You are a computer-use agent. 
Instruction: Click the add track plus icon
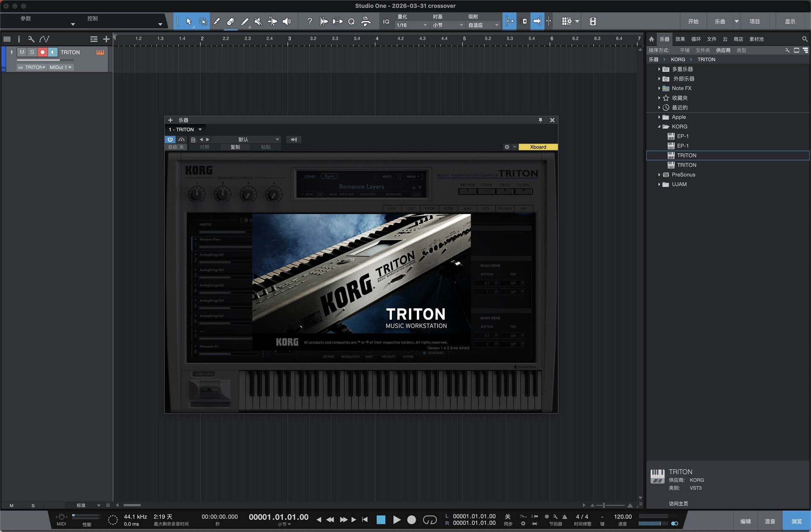pos(106,39)
